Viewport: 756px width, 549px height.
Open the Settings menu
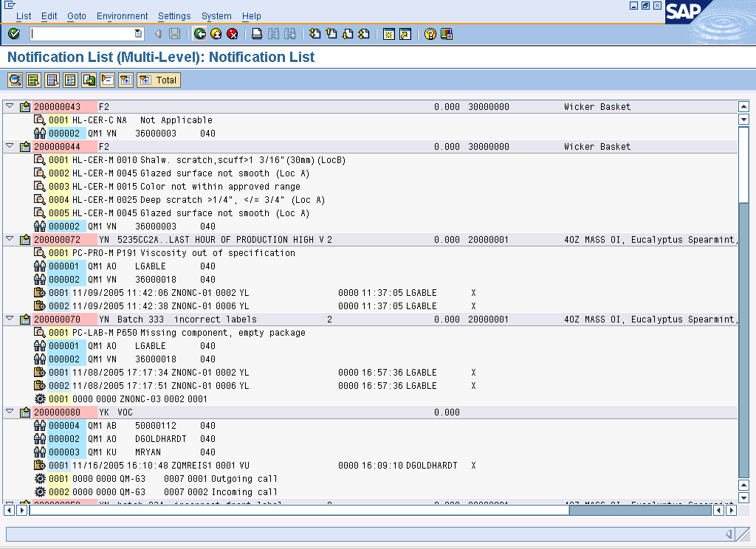pos(174,16)
